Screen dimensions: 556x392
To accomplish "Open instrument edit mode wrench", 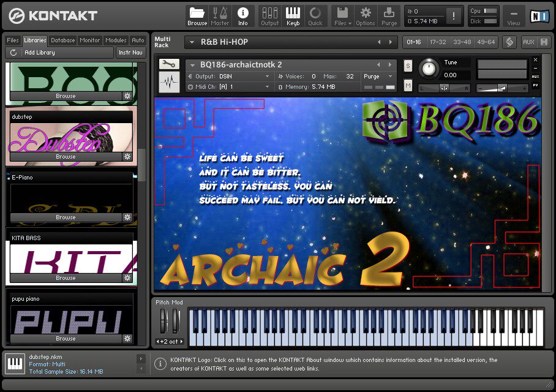I will point(169,64).
